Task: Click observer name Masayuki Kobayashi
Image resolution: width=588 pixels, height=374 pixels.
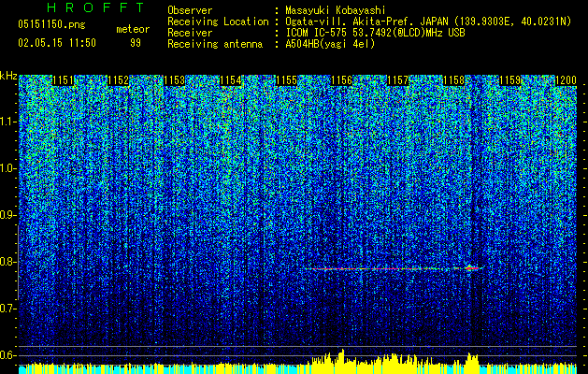Action: click(335, 10)
